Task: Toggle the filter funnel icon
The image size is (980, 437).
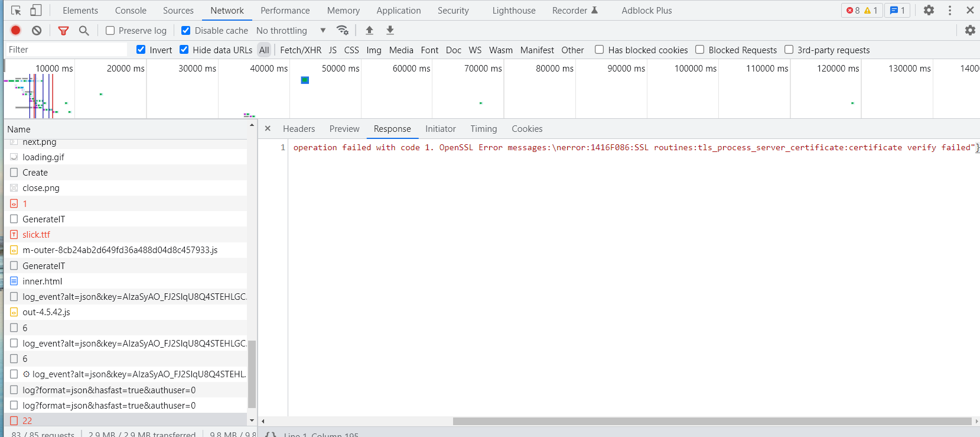Action: point(63,30)
